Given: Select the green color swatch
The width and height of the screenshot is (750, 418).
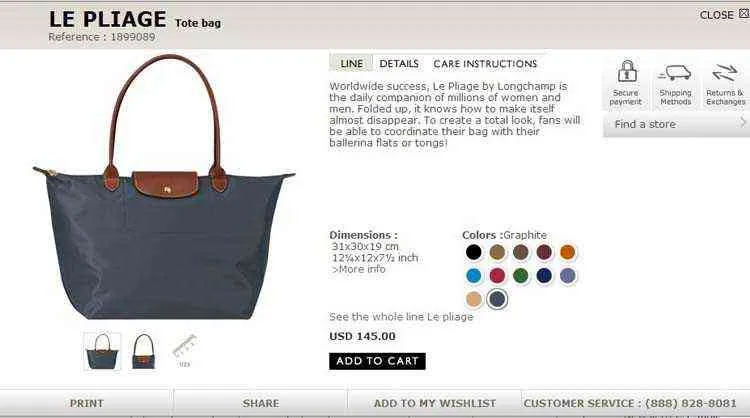Looking at the screenshot, I should point(520,275).
